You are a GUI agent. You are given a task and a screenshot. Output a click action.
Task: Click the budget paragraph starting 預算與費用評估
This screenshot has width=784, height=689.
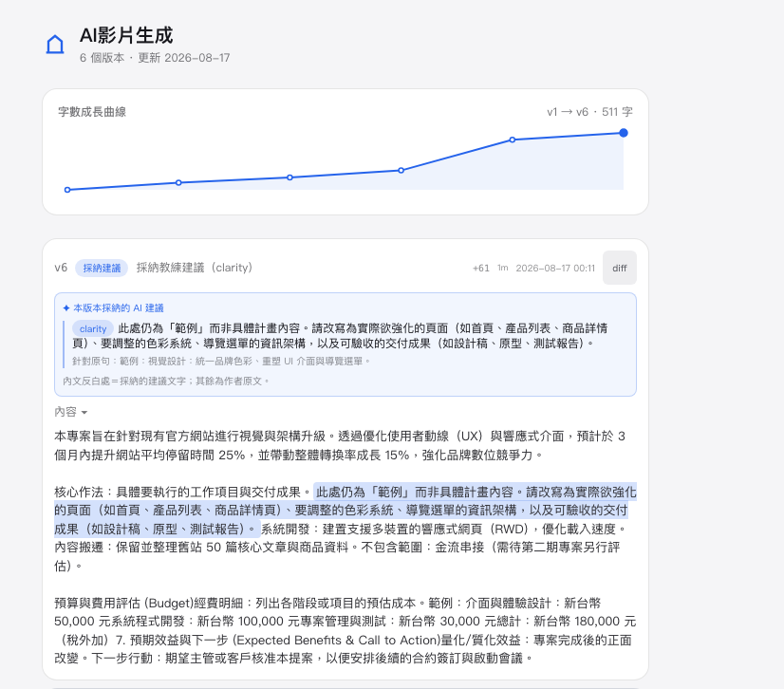(345, 630)
